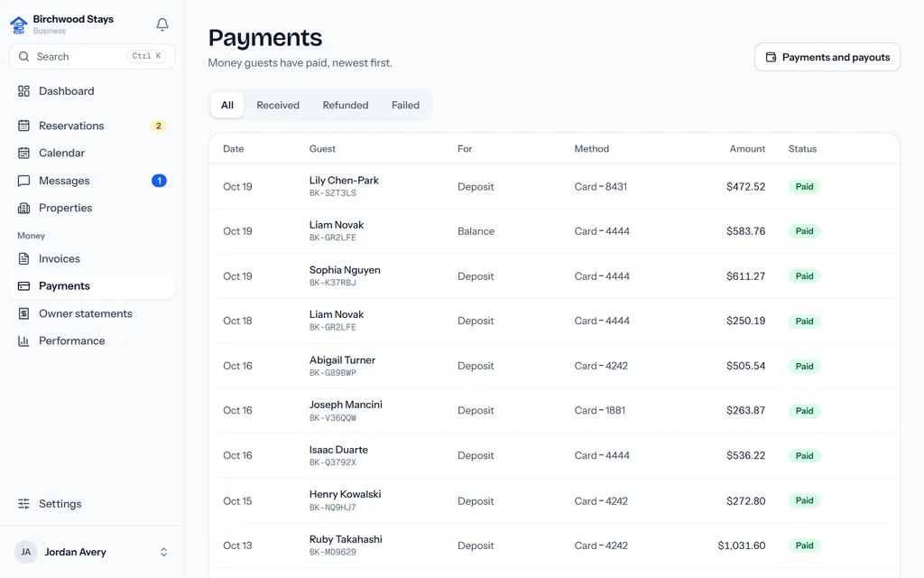Click the Messages badge showing 1
Viewport: 924px width, 578px height.
[x=159, y=181]
